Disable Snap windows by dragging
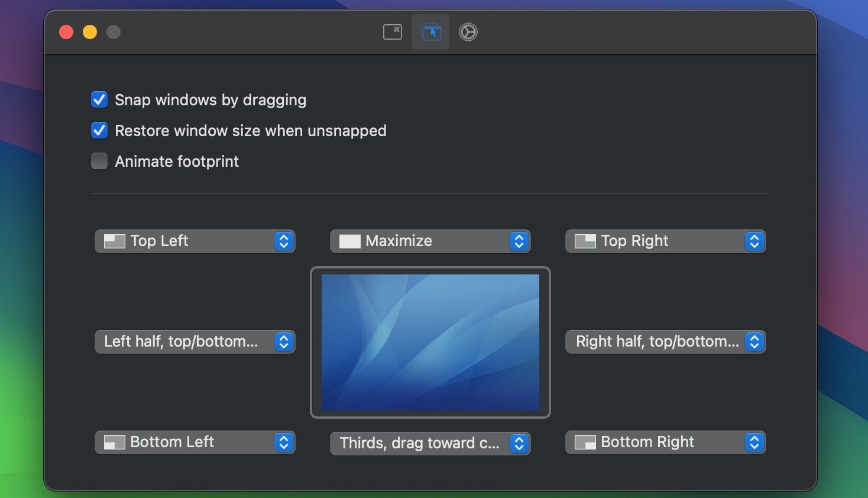Image resolution: width=868 pixels, height=498 pixels. [x=99, y=99]
